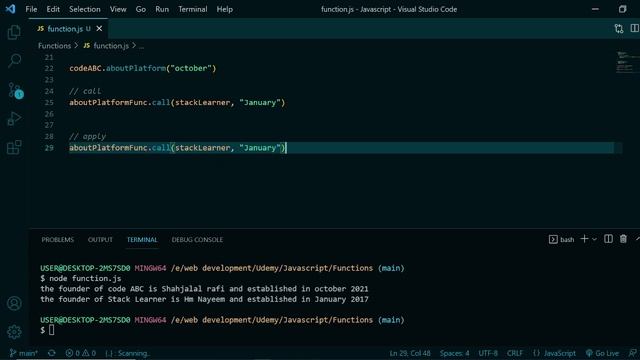Place cursor on "october" string
The width and height of the screenshot is (640, 360).
point(191,68)
